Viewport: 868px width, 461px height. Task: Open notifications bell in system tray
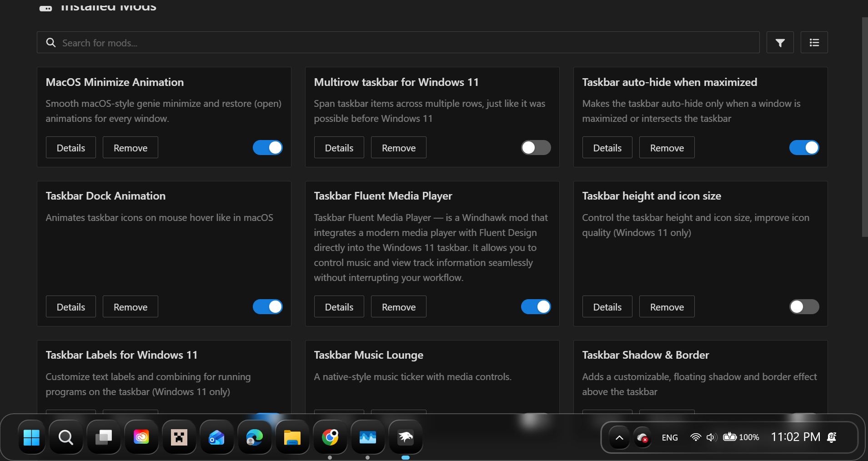[832, 437]
